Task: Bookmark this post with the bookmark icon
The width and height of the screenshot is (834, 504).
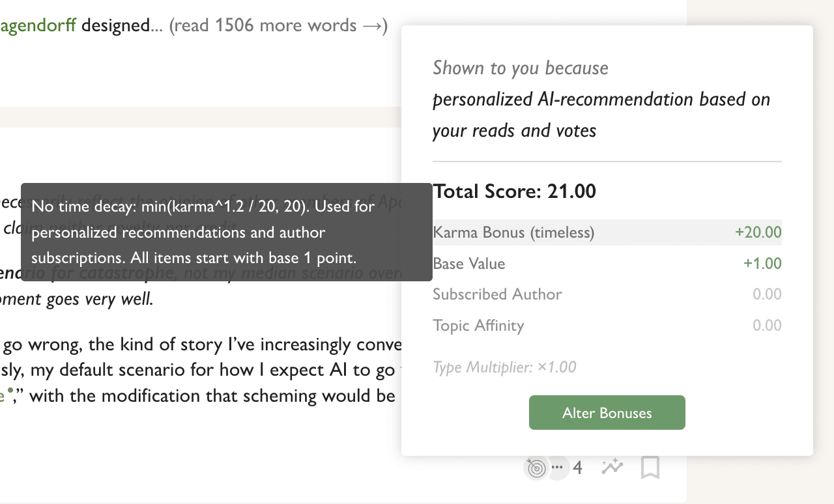Action: pyautogui.click(x=650, y=467)
